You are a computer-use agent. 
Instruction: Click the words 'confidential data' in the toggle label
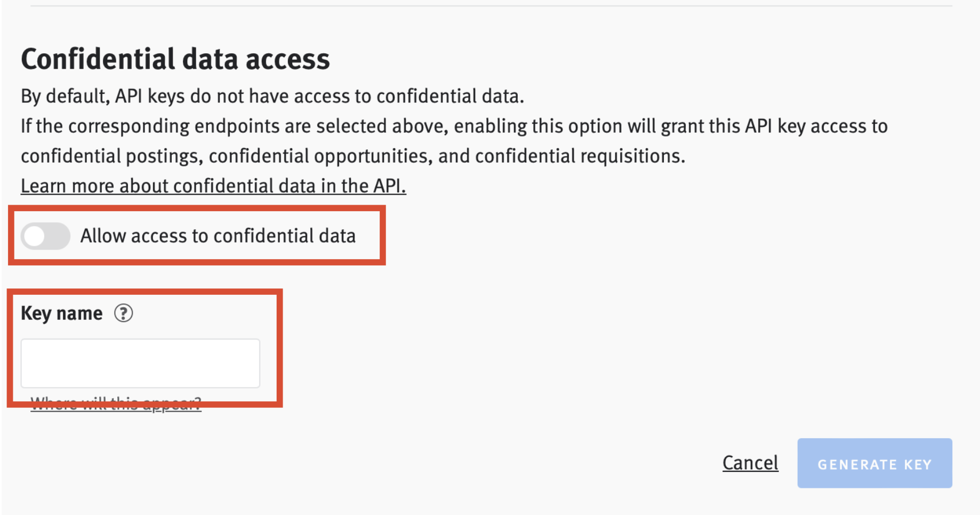[x=285, y=236]
